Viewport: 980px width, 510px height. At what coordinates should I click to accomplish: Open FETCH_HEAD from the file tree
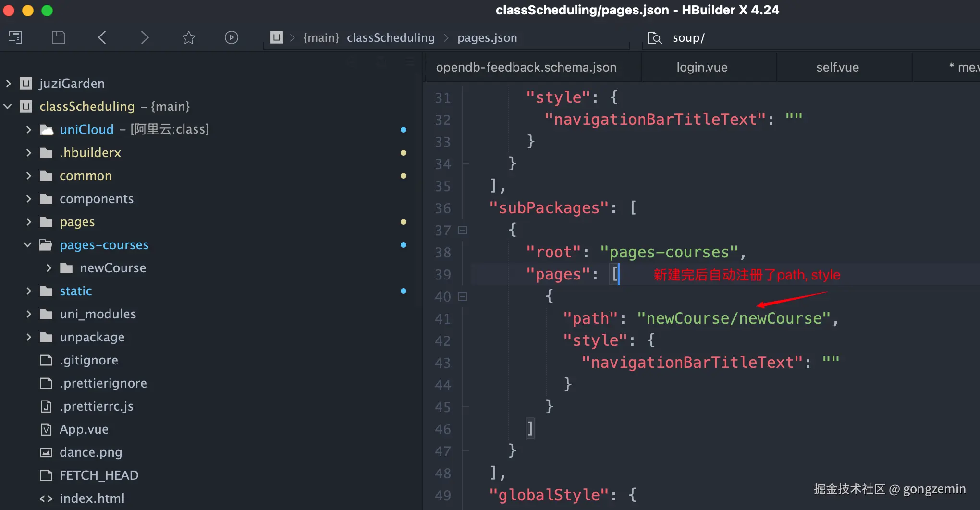[99, 475]
